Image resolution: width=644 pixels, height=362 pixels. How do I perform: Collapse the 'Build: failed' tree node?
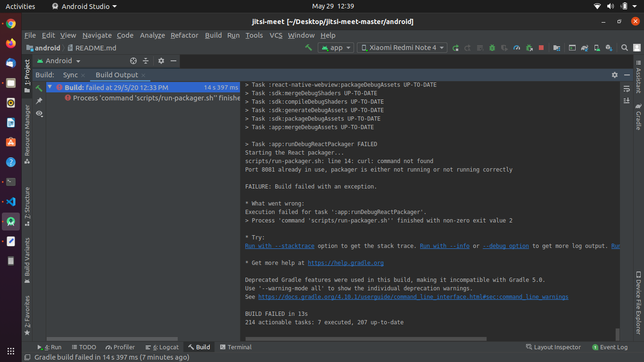point(50,87)
